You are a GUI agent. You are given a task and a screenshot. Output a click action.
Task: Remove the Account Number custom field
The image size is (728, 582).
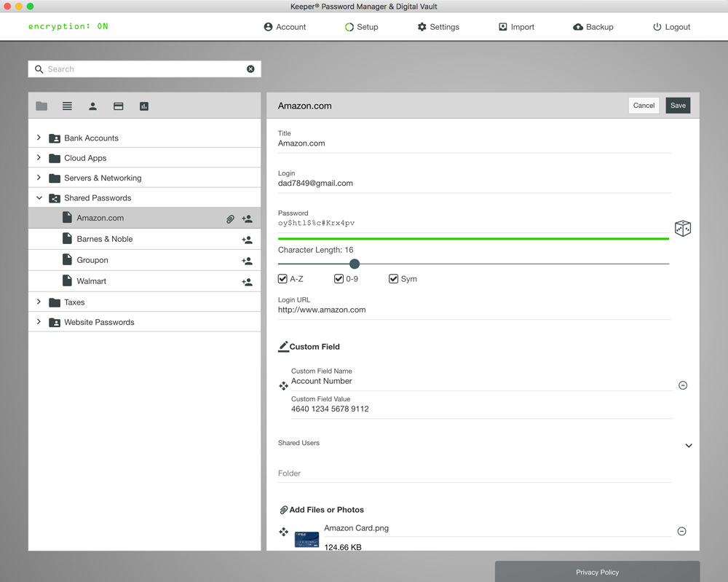683,385
